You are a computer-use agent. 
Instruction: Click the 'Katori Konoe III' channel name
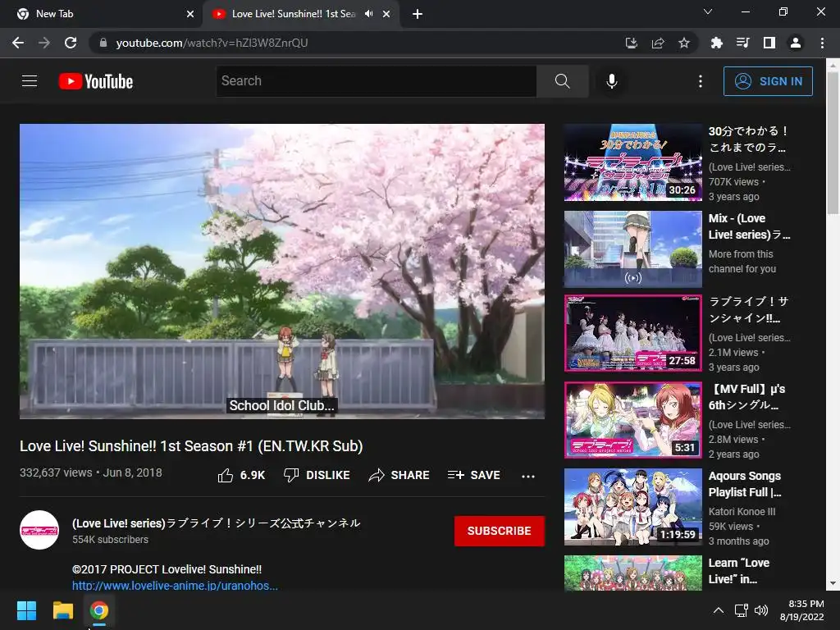click(742, 512)
